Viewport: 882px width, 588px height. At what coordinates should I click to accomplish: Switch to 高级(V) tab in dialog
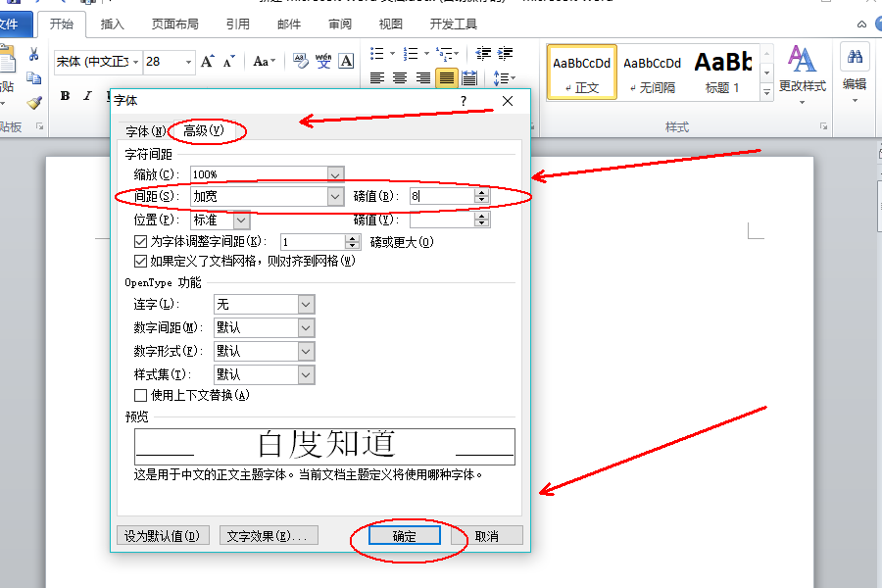204,130
